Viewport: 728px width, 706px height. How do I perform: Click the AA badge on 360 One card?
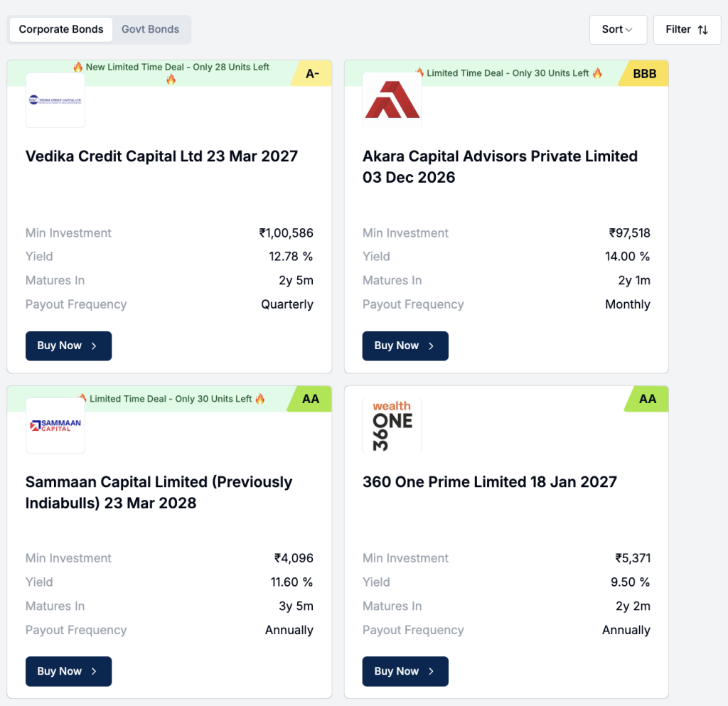tap(646, 399)
